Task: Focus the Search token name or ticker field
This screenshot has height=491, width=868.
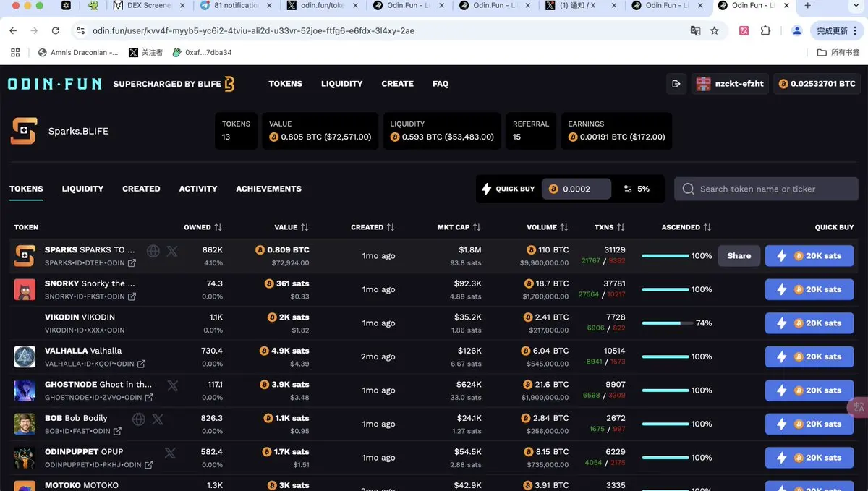Action: coord(767,189)
